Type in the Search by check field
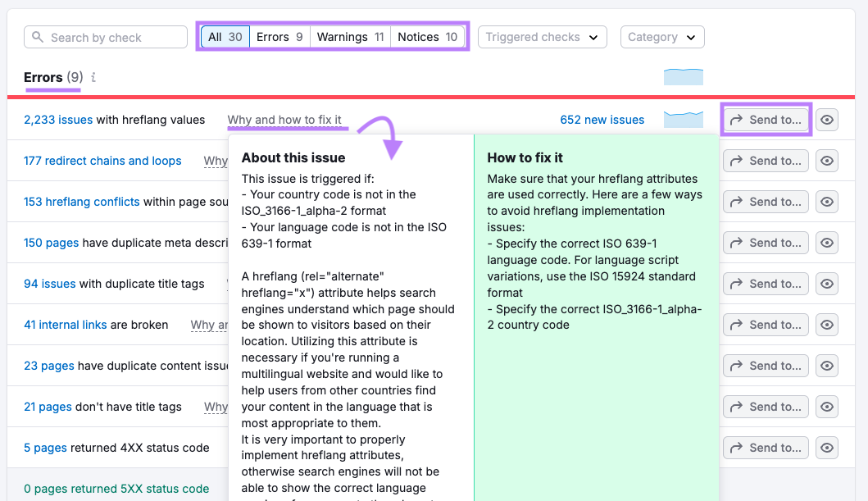This screenshot has width=868, height=501. [115, 38]
